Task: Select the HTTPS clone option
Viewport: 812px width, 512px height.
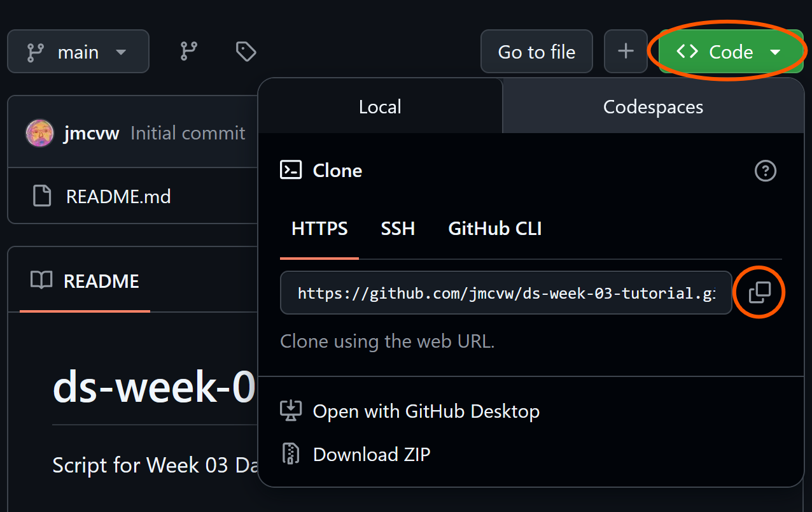Action: (x=319, y=229)
